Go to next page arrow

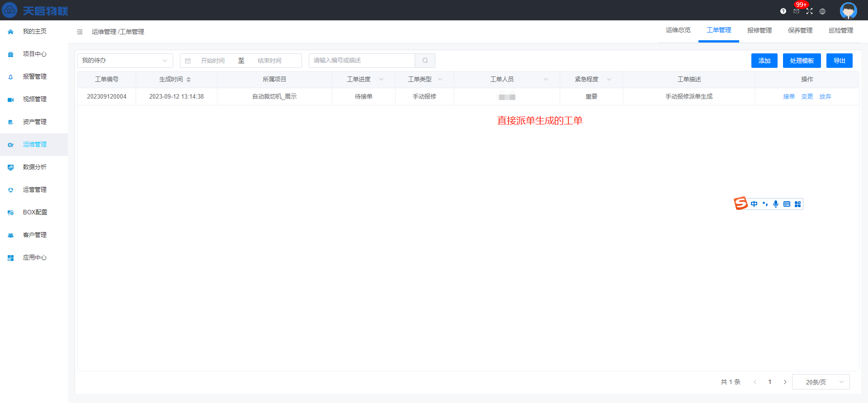(785, 382)
